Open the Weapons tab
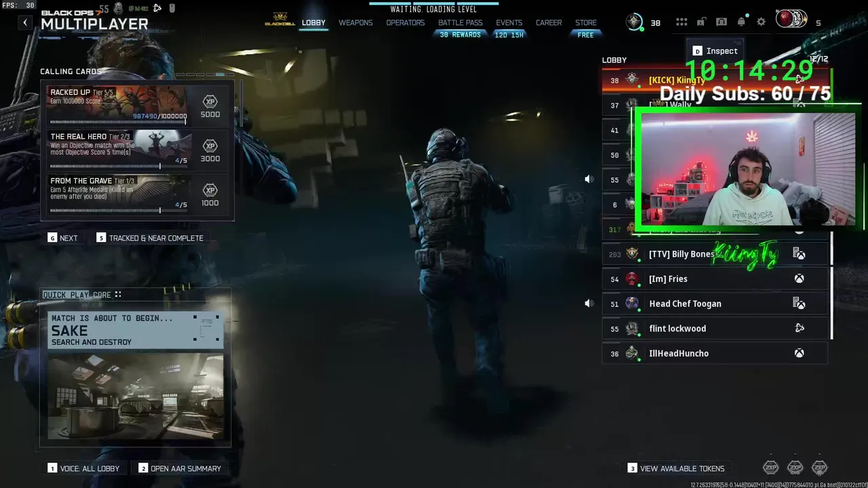Image resolution: width=868 pixels, height=488 pixels. [355, 22]
